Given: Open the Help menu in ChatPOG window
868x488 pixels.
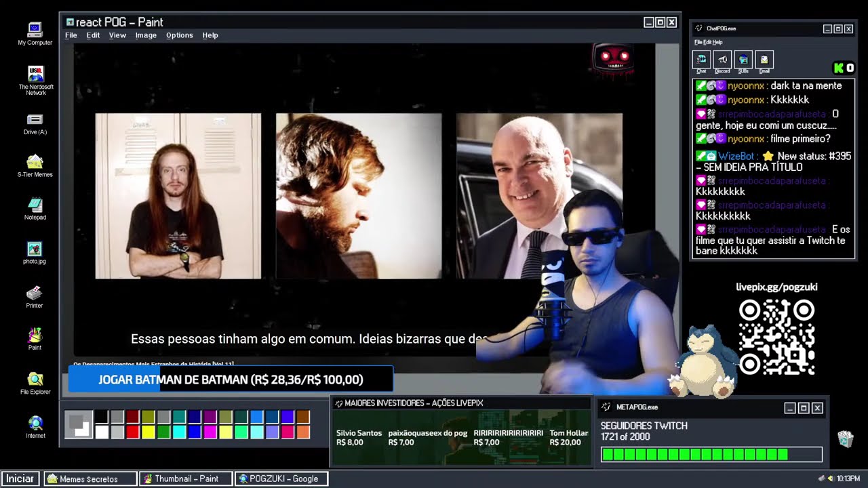Looking at the screenshot, I should pos(717,43).
